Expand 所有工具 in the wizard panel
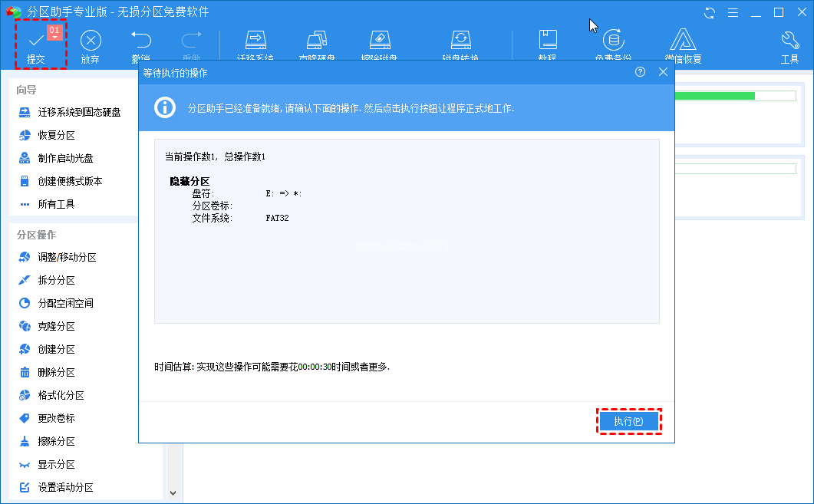Image resolution: width=814 pixels, height=504 pixels. click(56, 204)
